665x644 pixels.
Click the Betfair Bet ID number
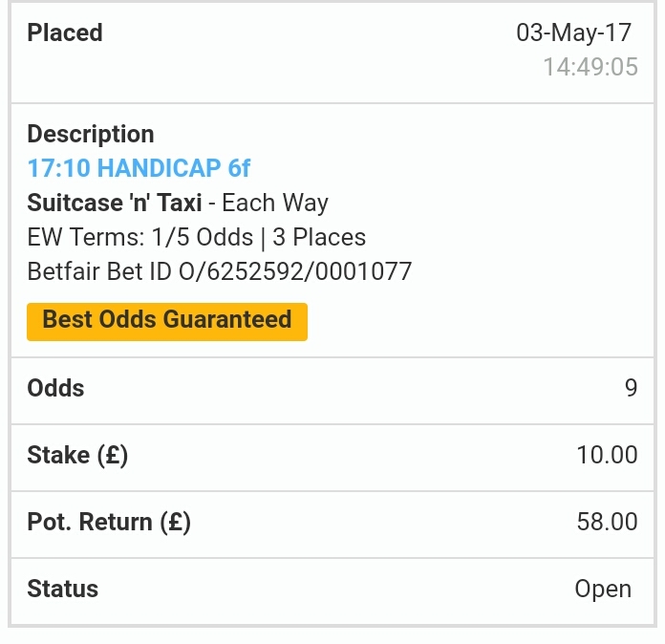295,272
